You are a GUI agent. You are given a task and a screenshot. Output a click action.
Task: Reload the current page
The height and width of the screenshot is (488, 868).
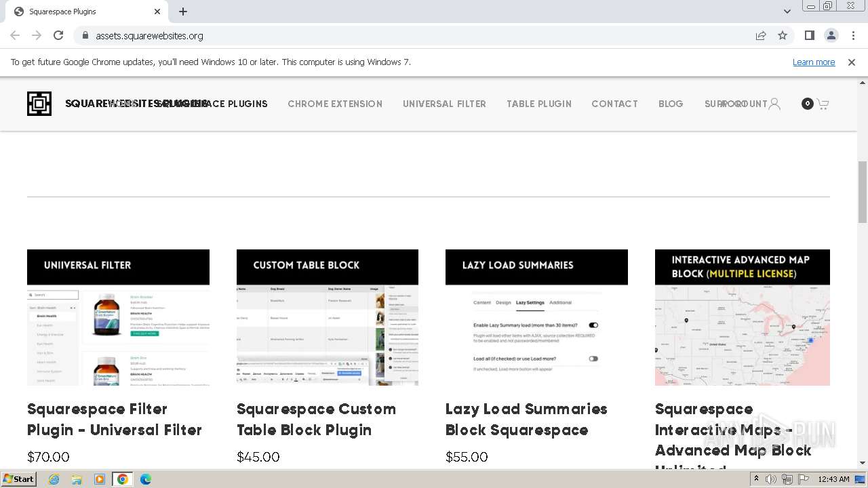tap(58, 35)
